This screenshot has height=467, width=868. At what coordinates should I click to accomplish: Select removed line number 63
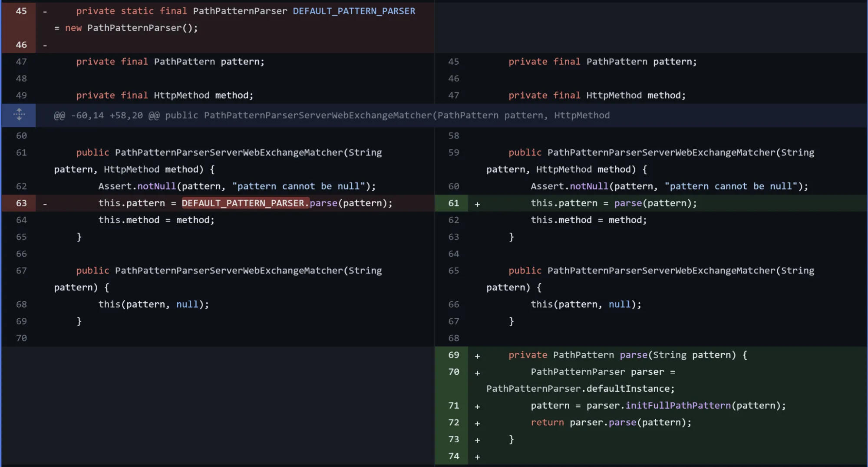pos(21,203)
